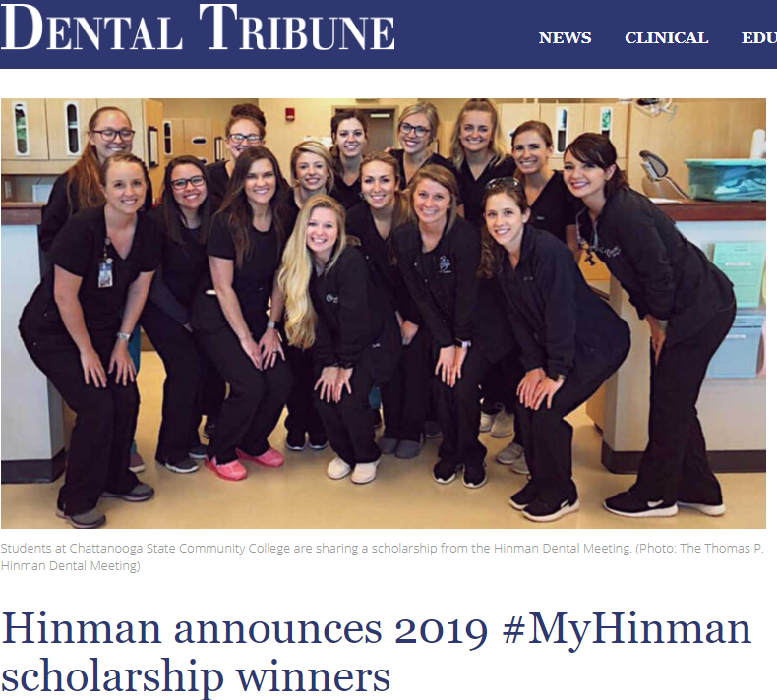This screenshot has width=777, height=700.
Task: Select the #MyHinman hashtag in the headline
Action: point(627,629)
